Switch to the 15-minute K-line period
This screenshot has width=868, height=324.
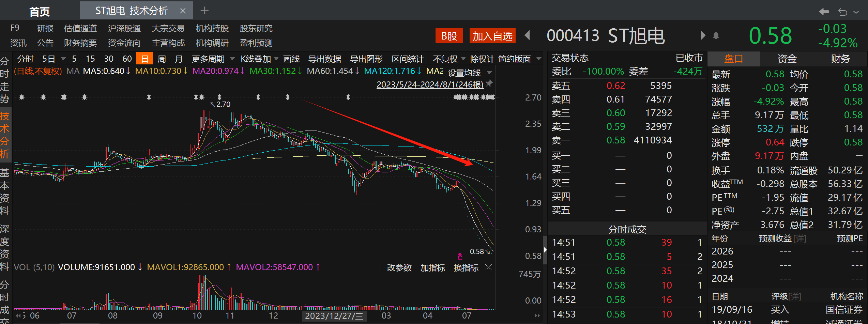(x=90, y=59)
